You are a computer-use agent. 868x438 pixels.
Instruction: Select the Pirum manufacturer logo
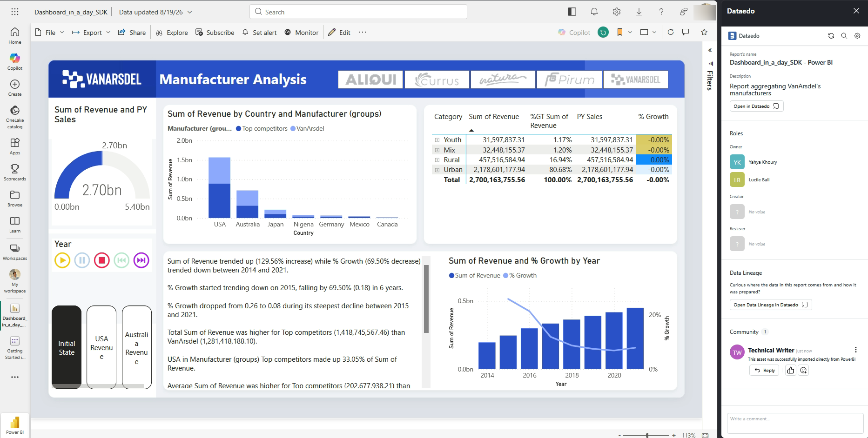pos(569,80)
